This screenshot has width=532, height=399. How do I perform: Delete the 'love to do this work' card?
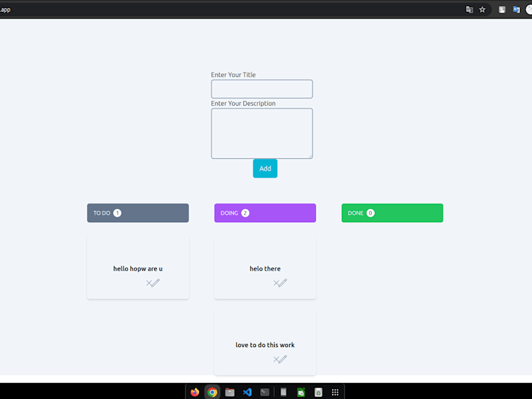(x=276, y=359)
